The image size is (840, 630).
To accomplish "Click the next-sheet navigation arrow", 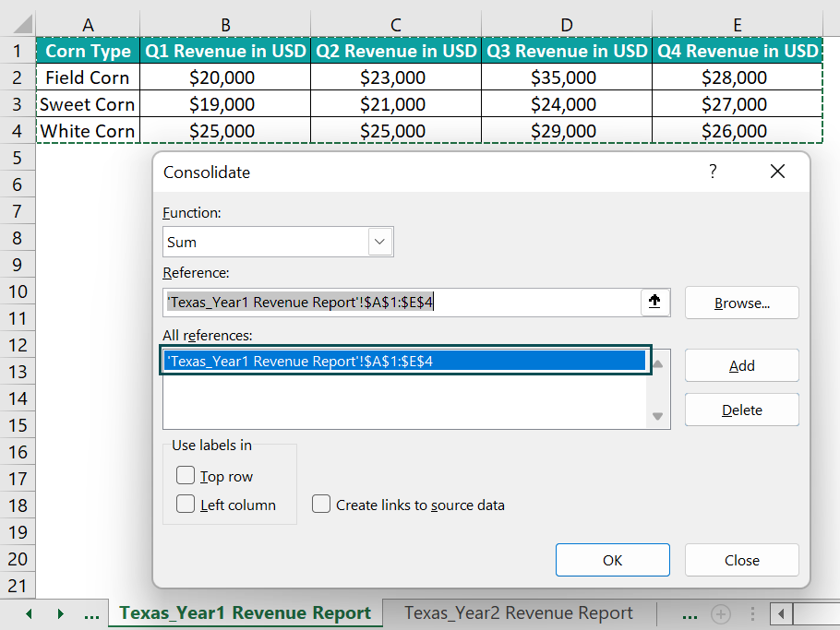I will 60,612.
